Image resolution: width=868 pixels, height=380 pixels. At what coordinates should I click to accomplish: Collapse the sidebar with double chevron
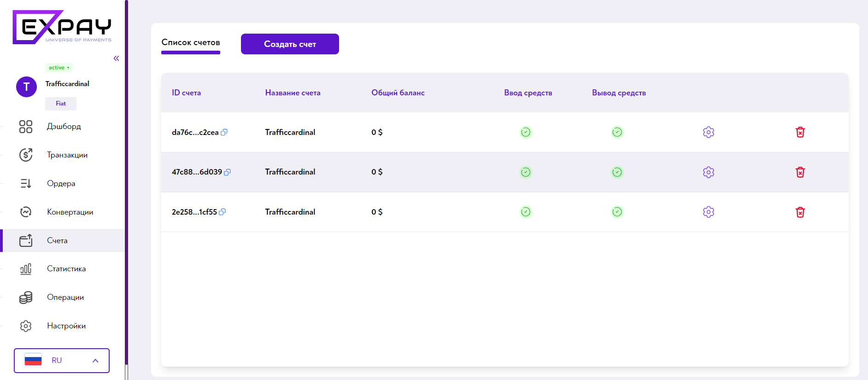[116, 58]
